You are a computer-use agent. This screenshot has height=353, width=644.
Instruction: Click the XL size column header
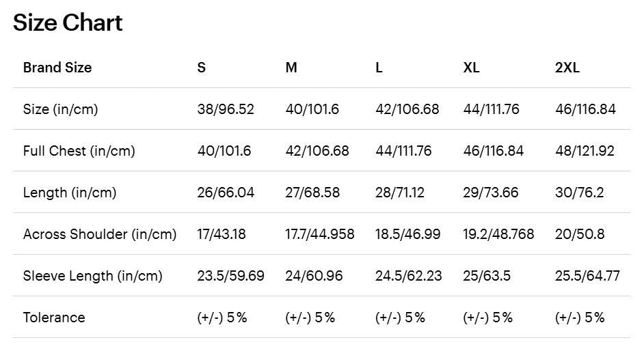(x=471, y=68)
